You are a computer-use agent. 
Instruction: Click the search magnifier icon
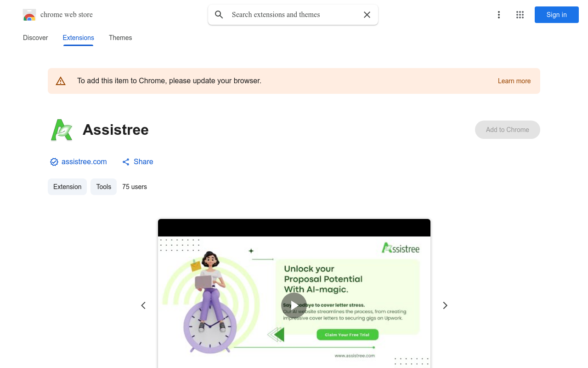(219, 15)
